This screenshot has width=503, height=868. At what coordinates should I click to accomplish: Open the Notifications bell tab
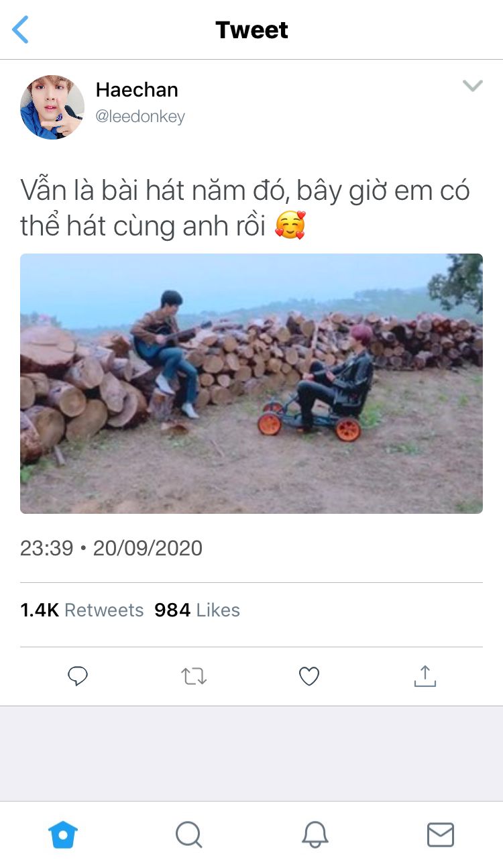315,835
